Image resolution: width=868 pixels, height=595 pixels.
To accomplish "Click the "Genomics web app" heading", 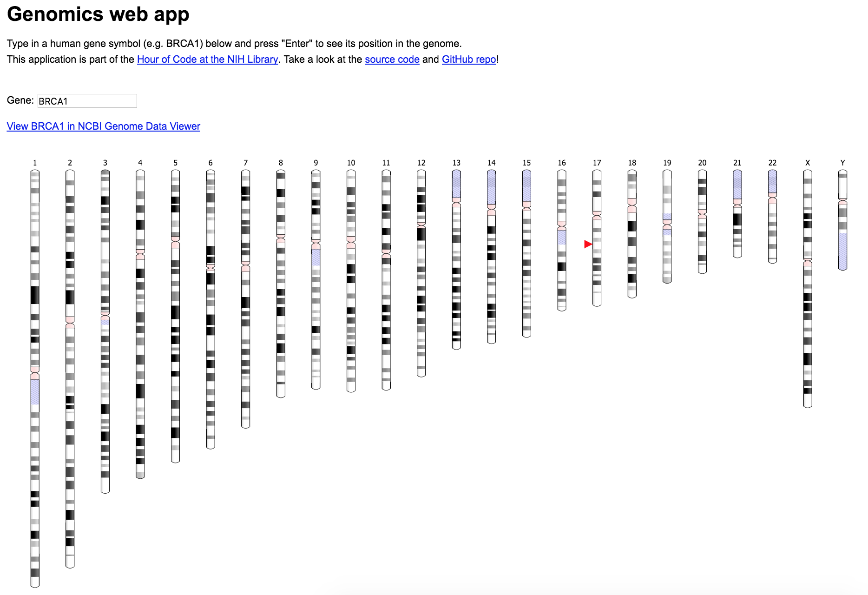I will (x=98, y=14).
